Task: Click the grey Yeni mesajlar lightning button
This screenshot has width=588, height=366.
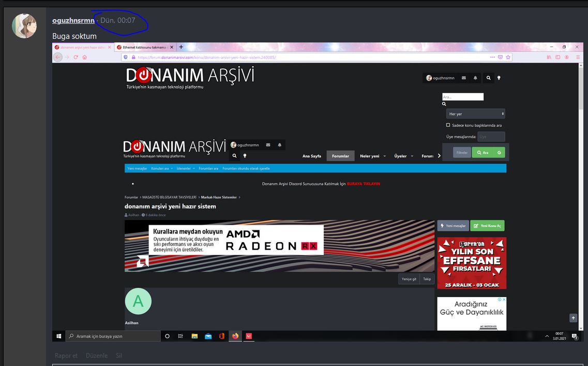Action: [453, 226]
